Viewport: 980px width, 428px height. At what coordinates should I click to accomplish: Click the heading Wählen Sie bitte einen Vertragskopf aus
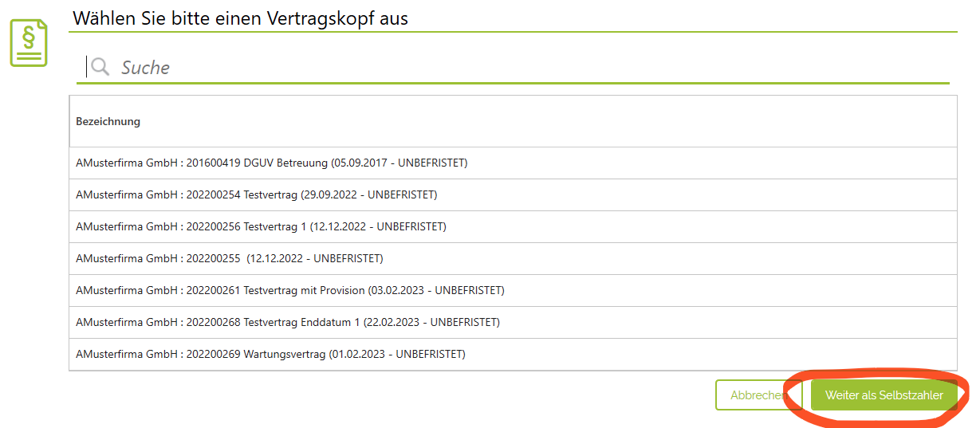[x=240, y=18]
